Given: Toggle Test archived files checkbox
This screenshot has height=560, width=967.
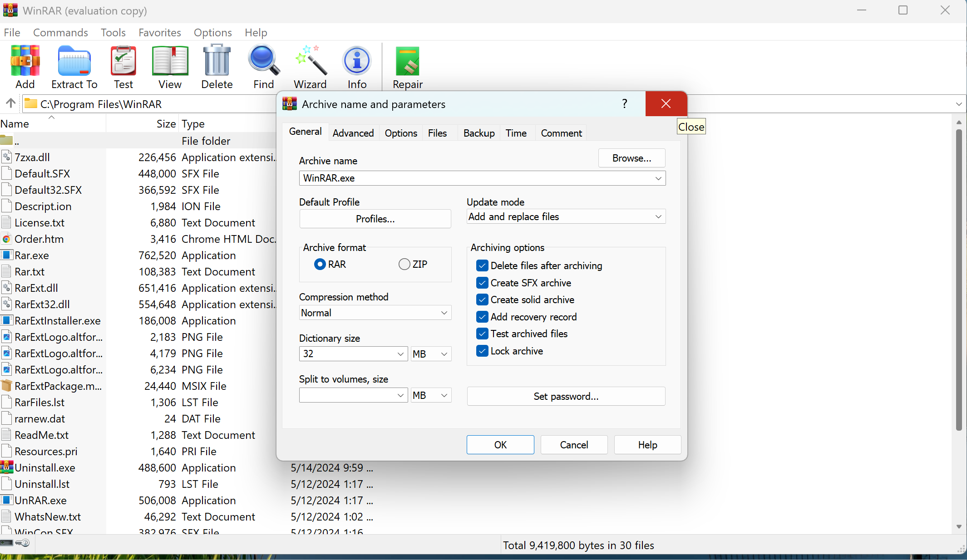Looking at the screenshot, I should 482,334.
